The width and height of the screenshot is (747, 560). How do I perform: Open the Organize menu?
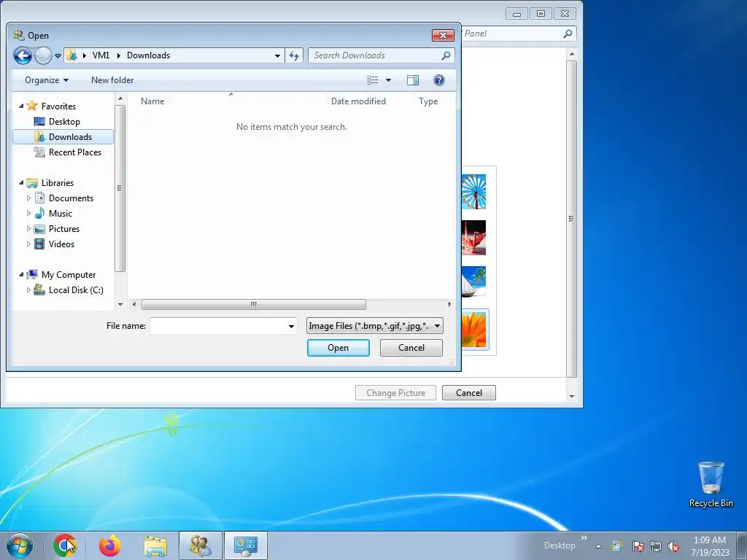click(x=47, y=80)
